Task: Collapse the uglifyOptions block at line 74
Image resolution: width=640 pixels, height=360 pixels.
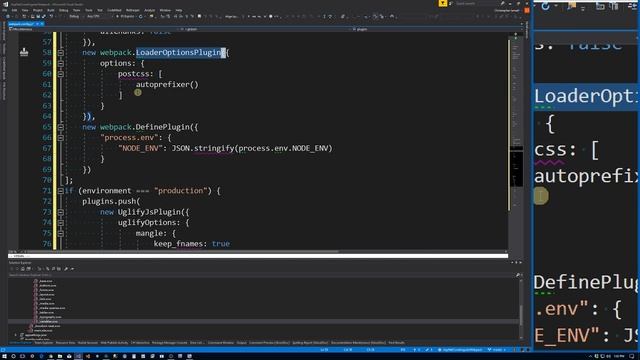Action: point(60,222)
